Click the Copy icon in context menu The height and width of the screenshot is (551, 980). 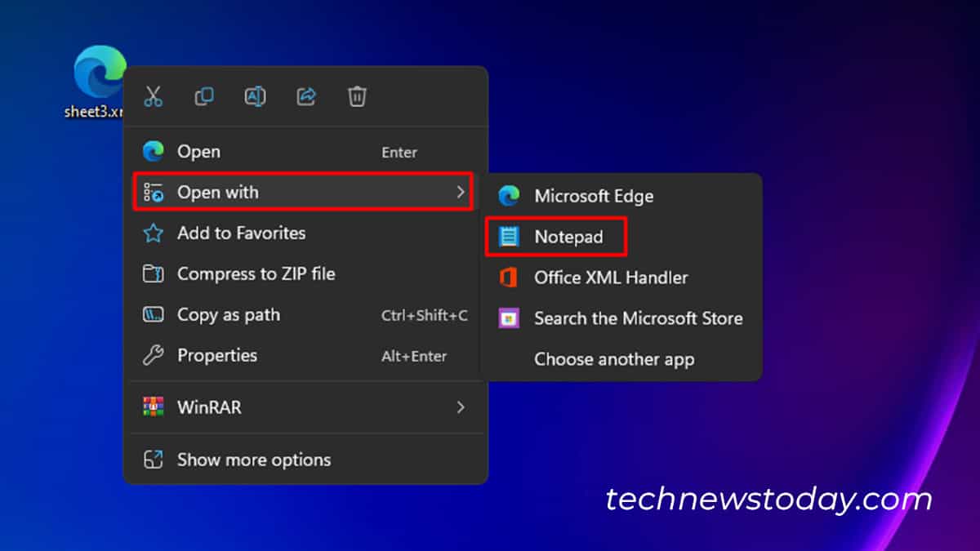pyautogui.click(x=204, y=96)
